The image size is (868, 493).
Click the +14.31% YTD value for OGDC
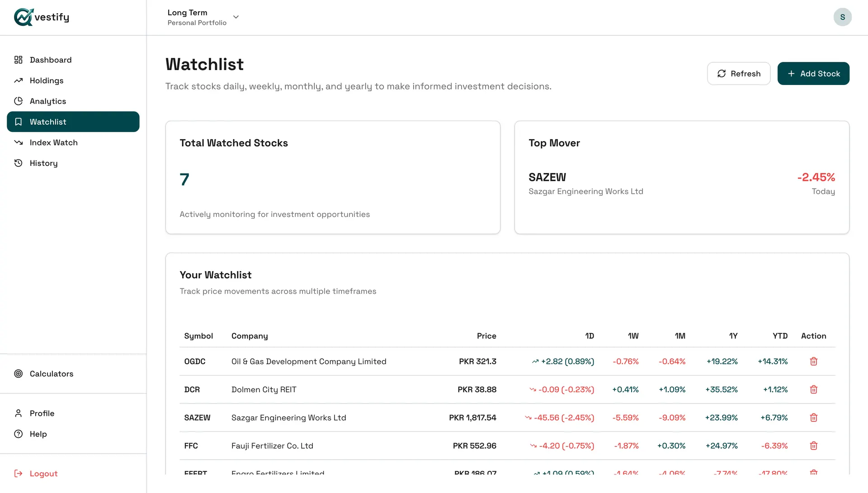(x=773, y=362)
